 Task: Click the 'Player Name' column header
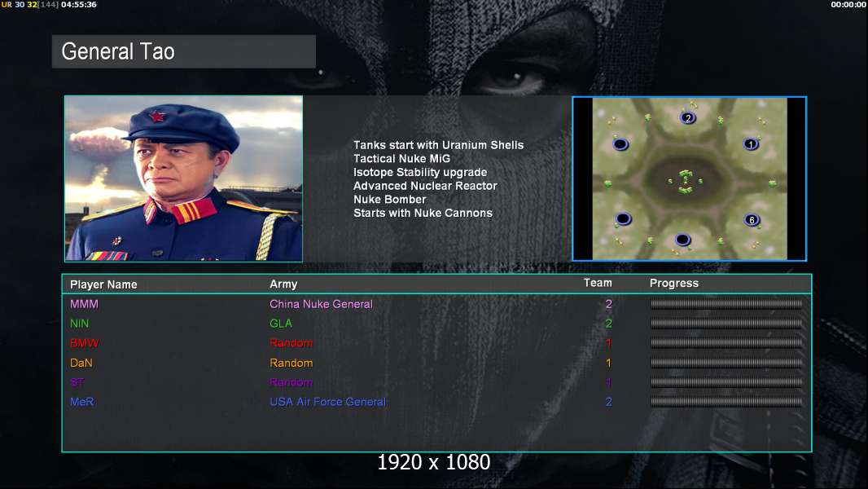[103, 284]
